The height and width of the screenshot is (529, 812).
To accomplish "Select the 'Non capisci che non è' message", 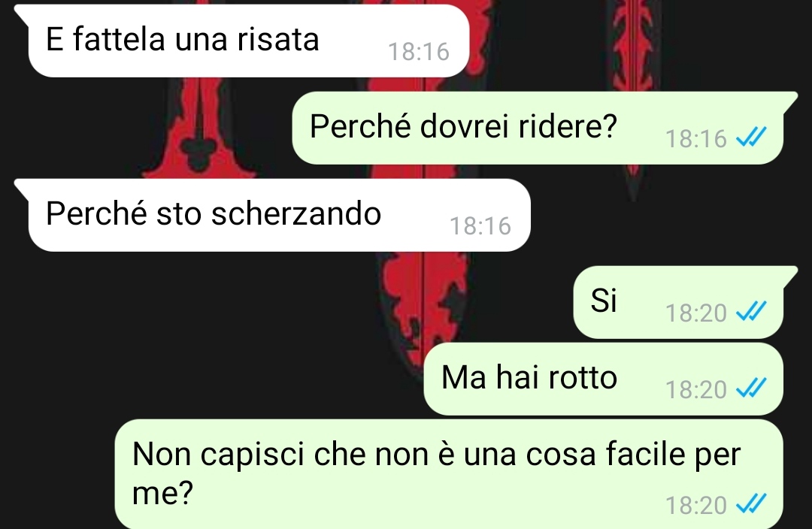I will pyautogui.click(x=449, y=473).
